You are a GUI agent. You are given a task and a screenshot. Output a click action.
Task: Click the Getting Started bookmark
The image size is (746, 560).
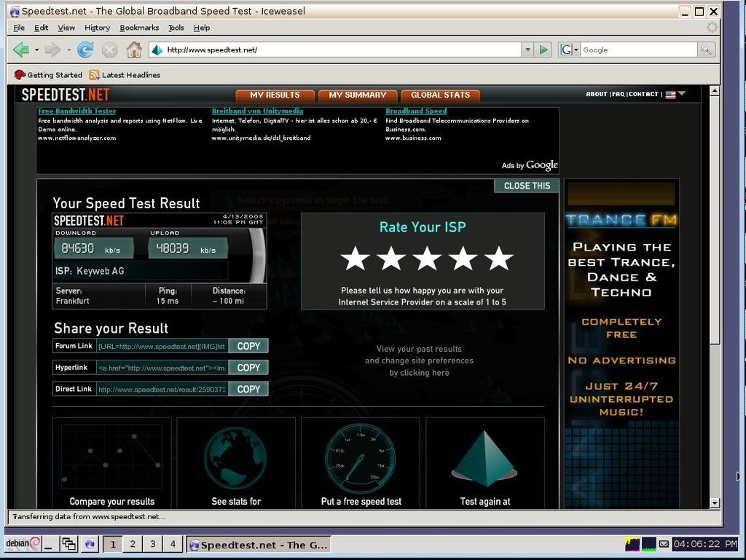click(48, 74)
